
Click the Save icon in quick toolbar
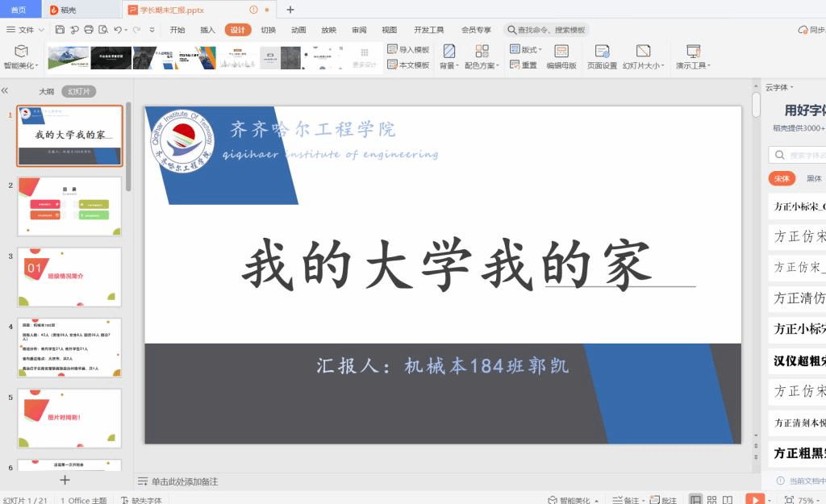coord(60,30)
